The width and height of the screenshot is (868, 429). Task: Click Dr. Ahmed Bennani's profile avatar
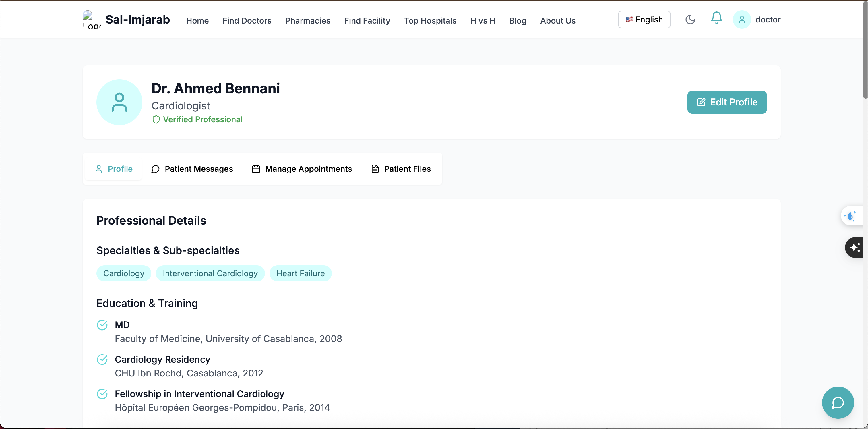pyautogui.click(x=119, y=102)
